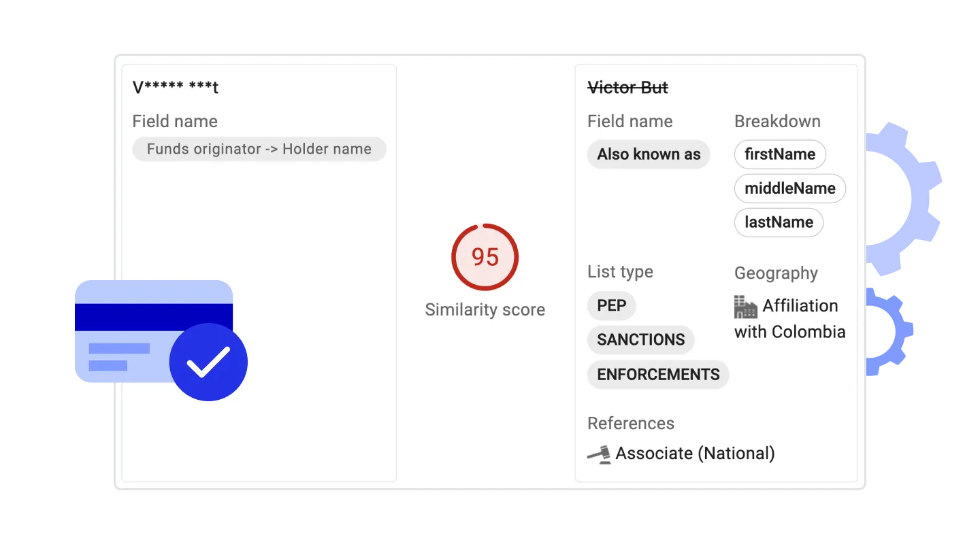Click the Similarity score label
980x544 pixels.
[485, 310]
